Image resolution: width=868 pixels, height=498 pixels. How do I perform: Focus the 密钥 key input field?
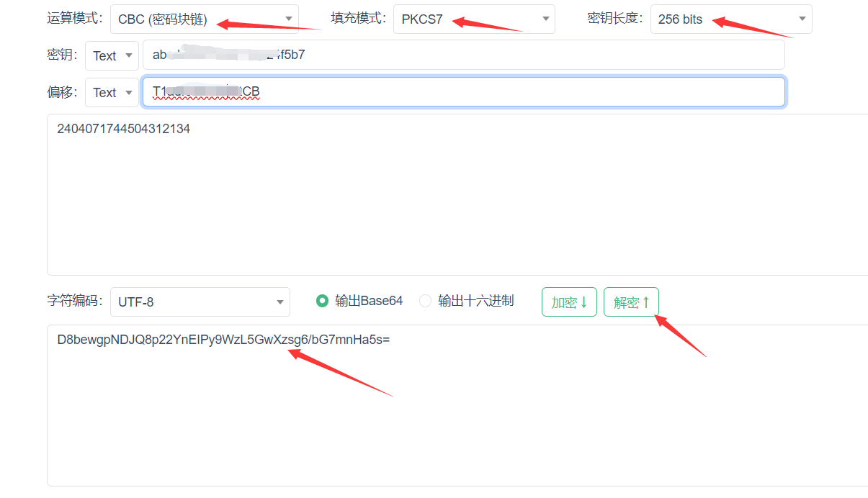coord(464,55)
